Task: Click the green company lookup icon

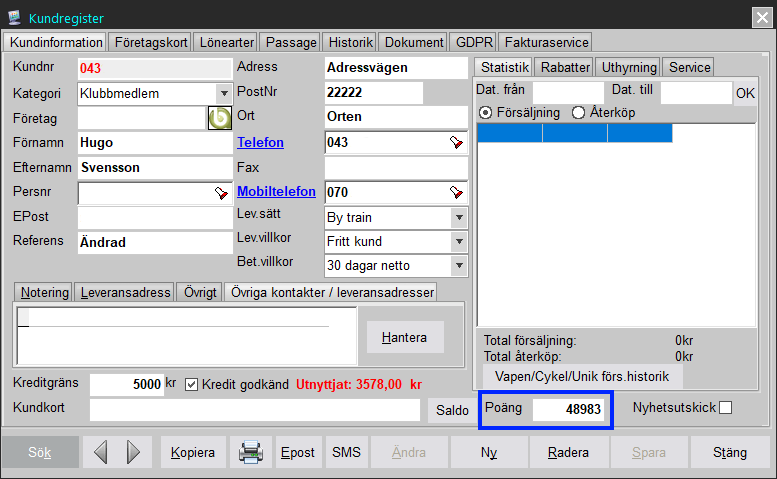Action: click(x=219, y=117)
